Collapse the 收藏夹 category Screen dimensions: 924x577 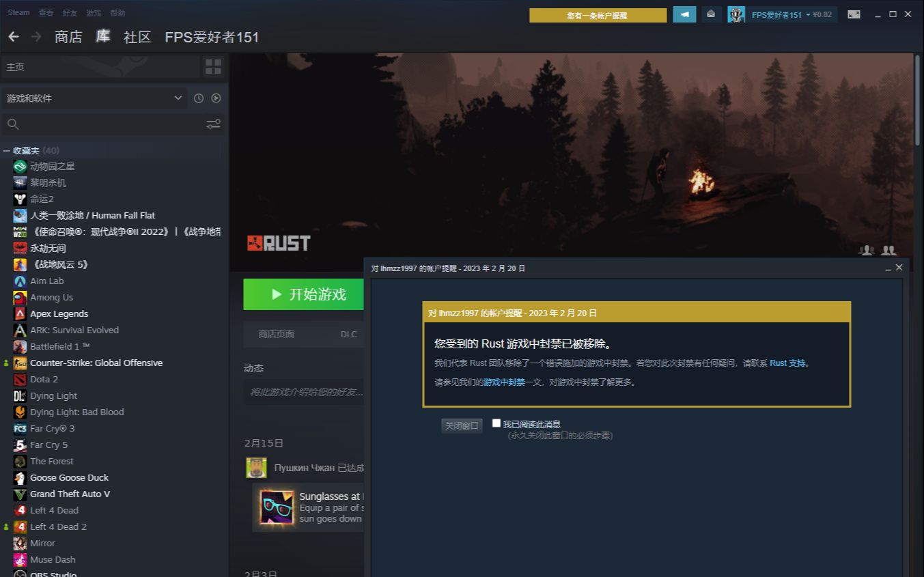tap(6, 150)
